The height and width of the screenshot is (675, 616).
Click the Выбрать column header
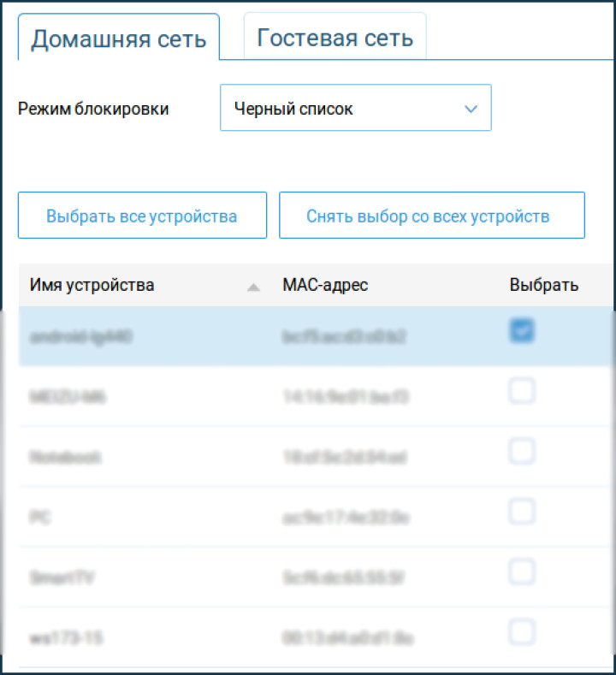click(x=543, y=286)
